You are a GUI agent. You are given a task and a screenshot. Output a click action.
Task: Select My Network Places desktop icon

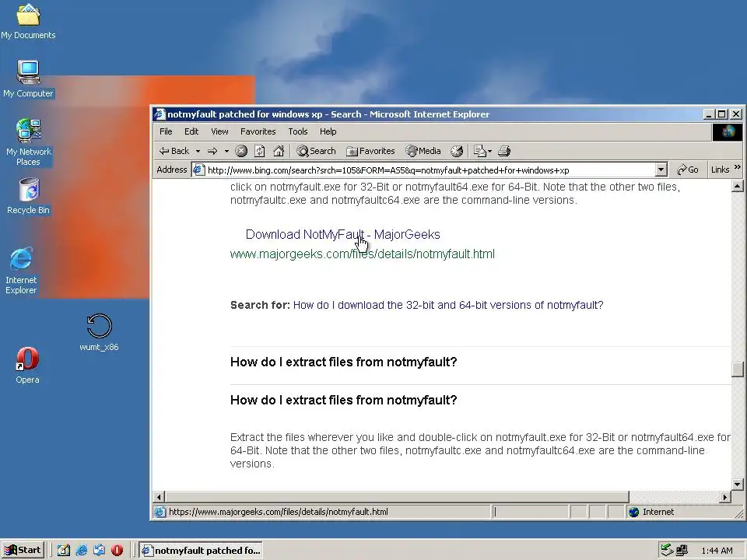click(x=29, y=142)
